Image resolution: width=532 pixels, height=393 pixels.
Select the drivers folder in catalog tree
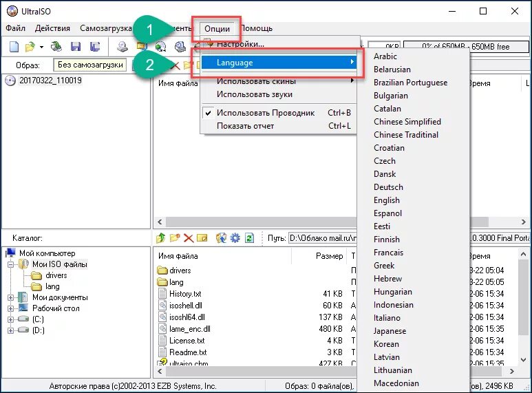click(x=56, y=275)
